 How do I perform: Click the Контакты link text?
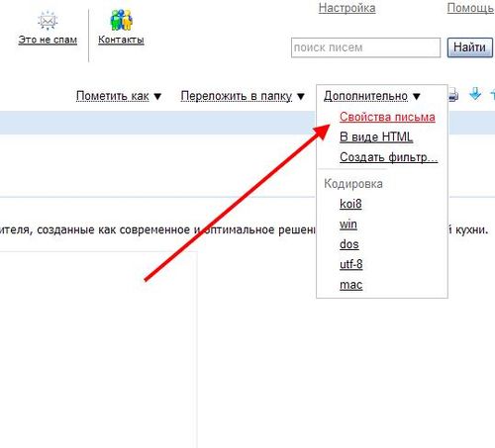click(x=121, y=40)
